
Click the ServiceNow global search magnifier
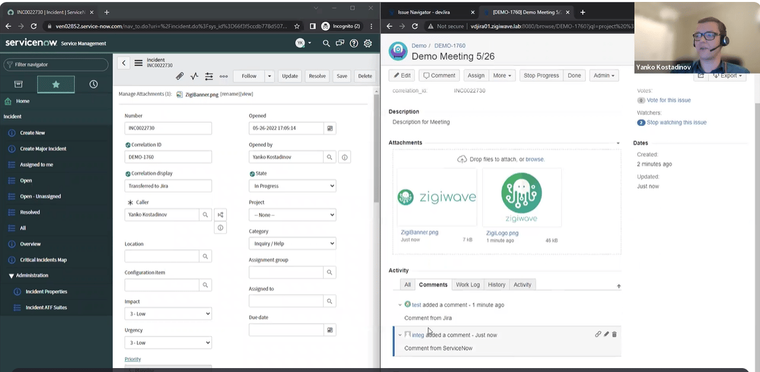point(326,43)
